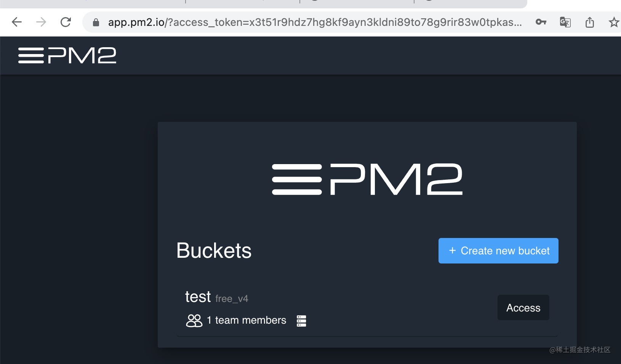Viewport: 621px width, 364px height.
Task: Click the large PM2 logo on the card
Action: point(367,179)
